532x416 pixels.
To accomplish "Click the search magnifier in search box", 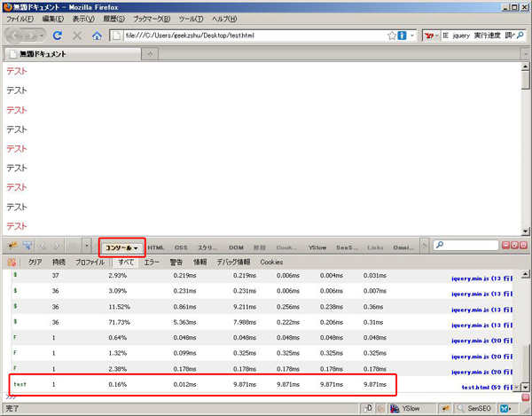I will pyautogui.click(x=520, y=35).
